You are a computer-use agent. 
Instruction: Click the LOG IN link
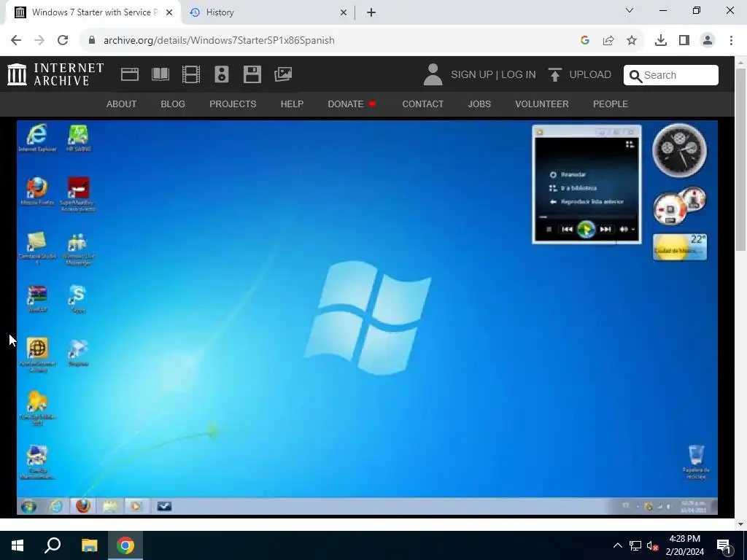519,75
